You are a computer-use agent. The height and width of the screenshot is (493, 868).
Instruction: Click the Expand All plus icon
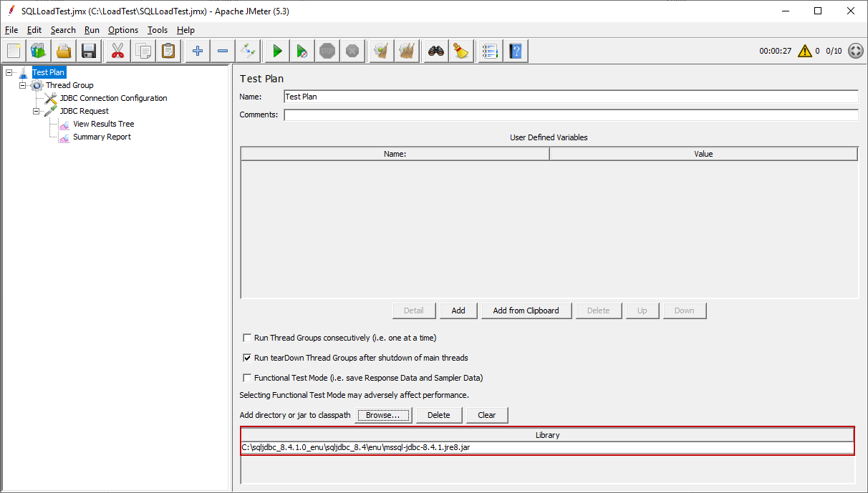[x=198, y=51]
